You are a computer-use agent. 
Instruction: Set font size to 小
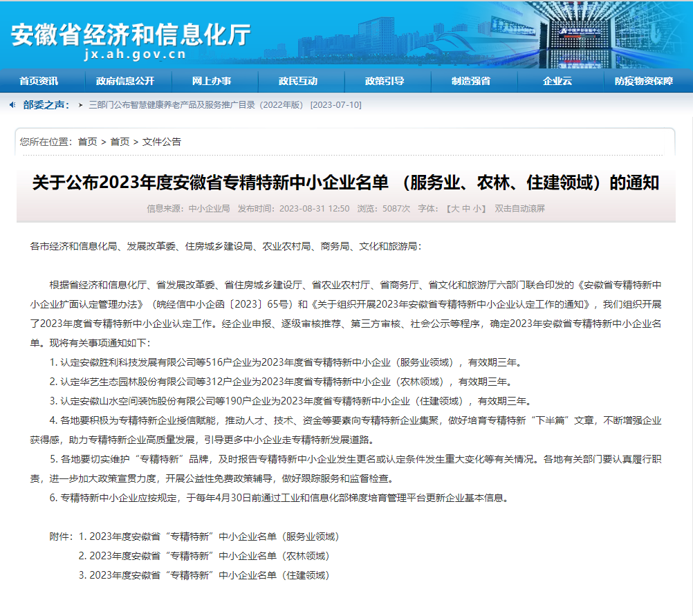pyautogui.click(x=477, y=209)
